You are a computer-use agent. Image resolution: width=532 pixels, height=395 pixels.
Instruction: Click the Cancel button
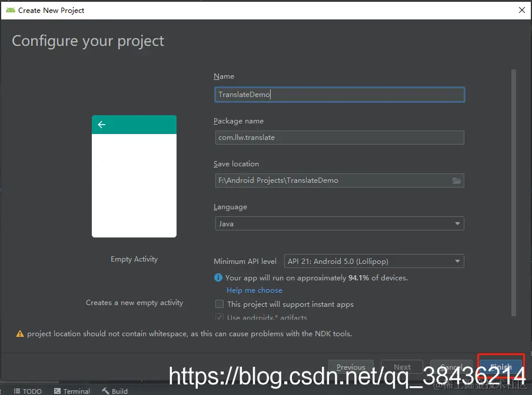click(x=451, y=367)
